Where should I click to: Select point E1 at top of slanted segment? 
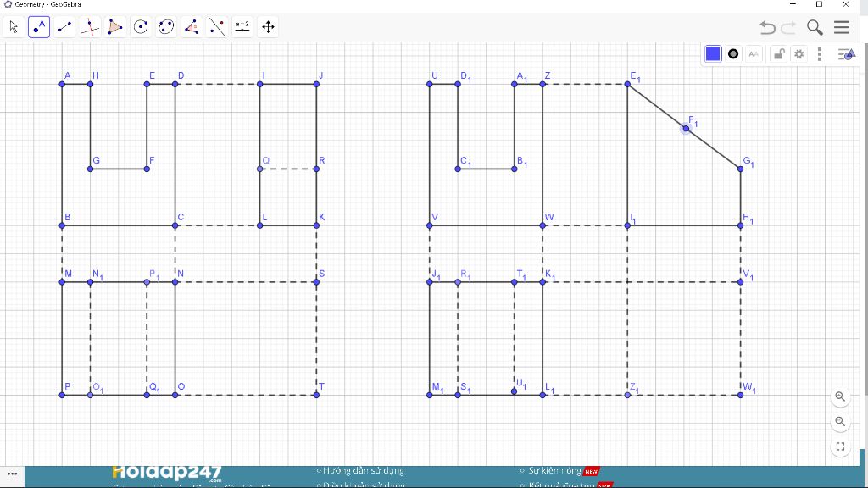pyautogui.click(x=627, y=84)
